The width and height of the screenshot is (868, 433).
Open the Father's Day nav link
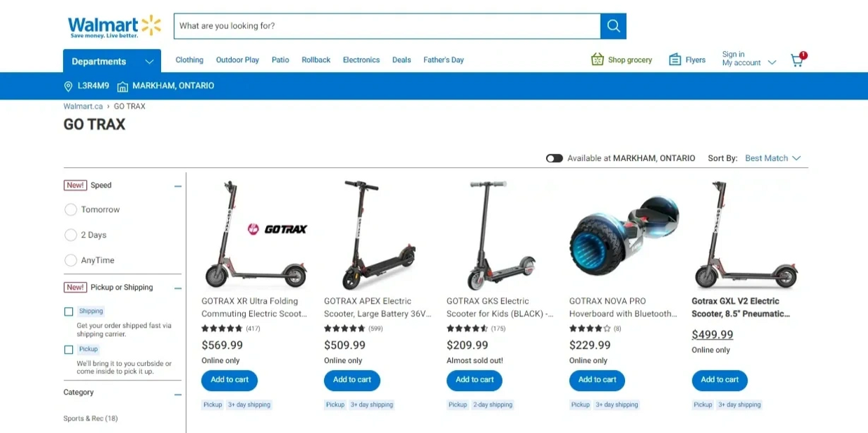[x=444, y=60]
